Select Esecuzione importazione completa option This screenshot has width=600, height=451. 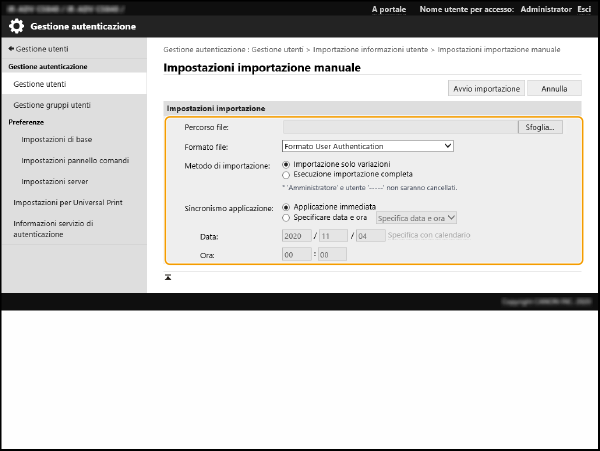(287, 174)
